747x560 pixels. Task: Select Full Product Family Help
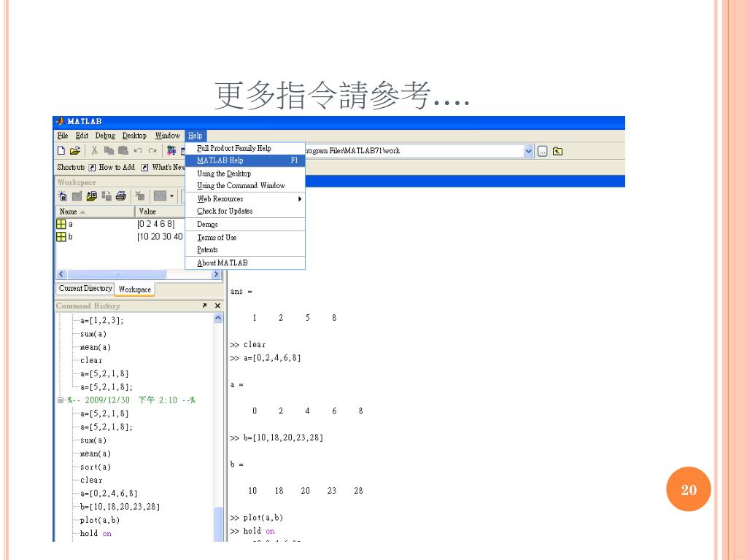click(245, 148)
